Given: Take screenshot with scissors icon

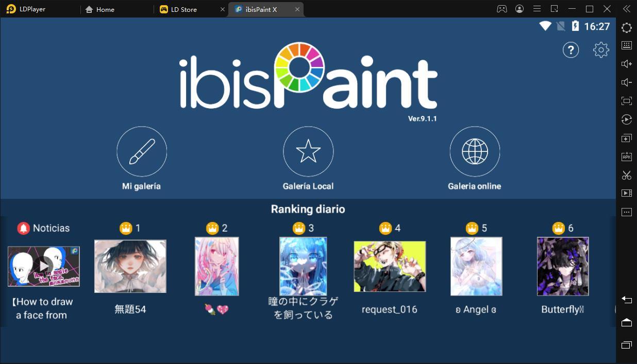Looking at the screenshot, I should [627, 175].
